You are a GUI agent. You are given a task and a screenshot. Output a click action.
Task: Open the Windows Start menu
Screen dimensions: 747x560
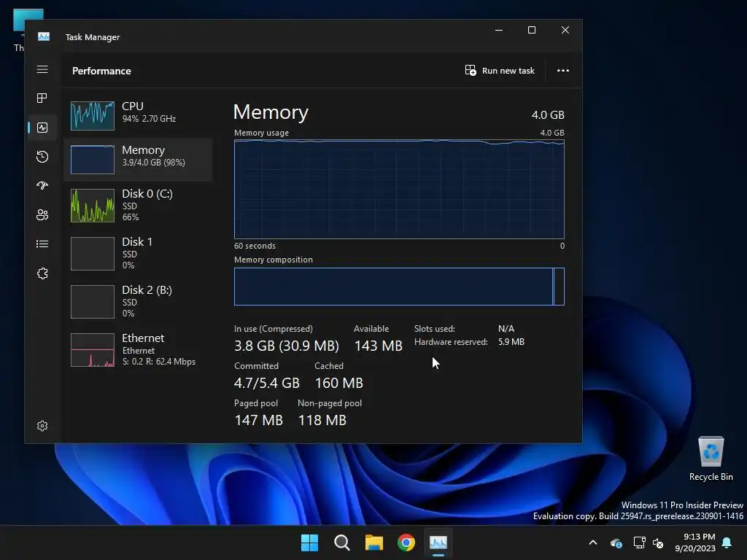309,542
